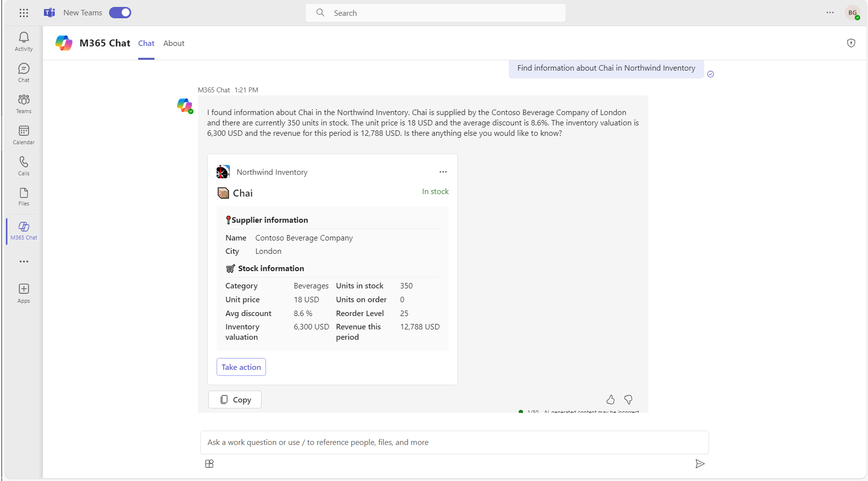868x481 pixels.
Task: Click the 'Supplier information' heading
Action: pos(269,220)
